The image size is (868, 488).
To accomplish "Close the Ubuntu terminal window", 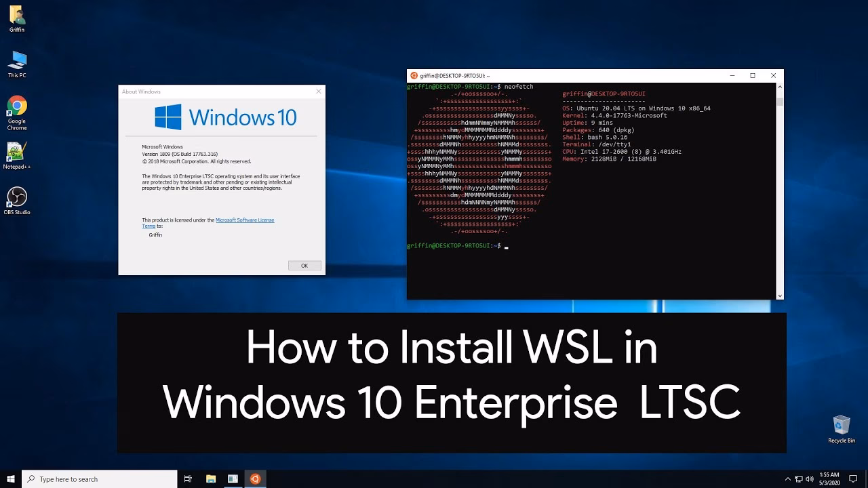I will (x=773, y=75).
